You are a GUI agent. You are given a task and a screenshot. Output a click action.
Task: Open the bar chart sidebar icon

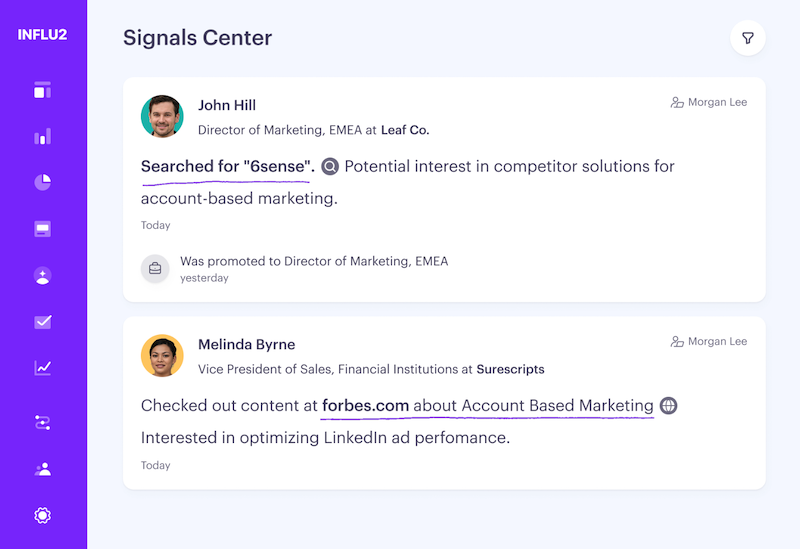[x=42, y=136]
